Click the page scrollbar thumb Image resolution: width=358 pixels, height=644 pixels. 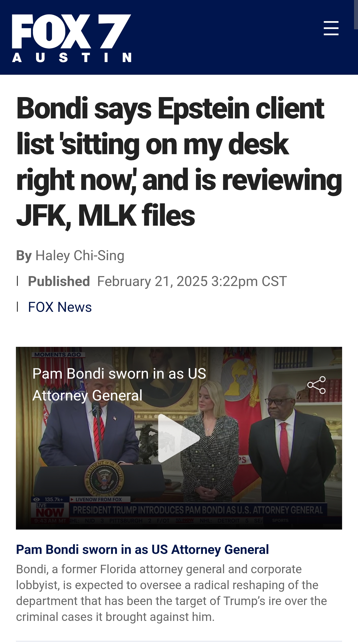pyautogui.click(x=356, y=14)
